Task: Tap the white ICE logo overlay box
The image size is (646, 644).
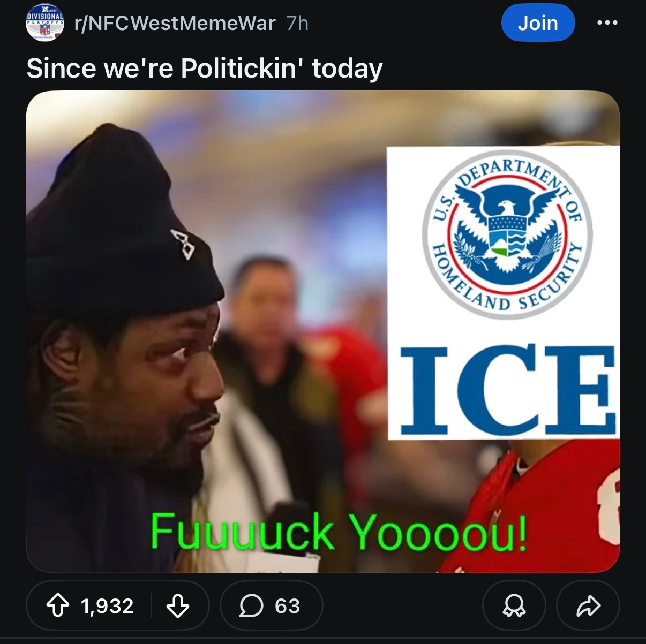Action: click(x=504, y=292)
